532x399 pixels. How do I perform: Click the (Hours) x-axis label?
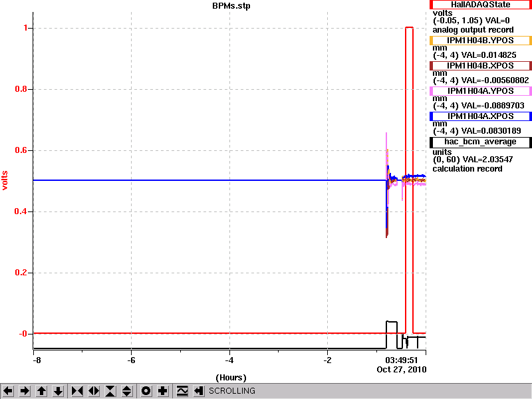[231, 378]
